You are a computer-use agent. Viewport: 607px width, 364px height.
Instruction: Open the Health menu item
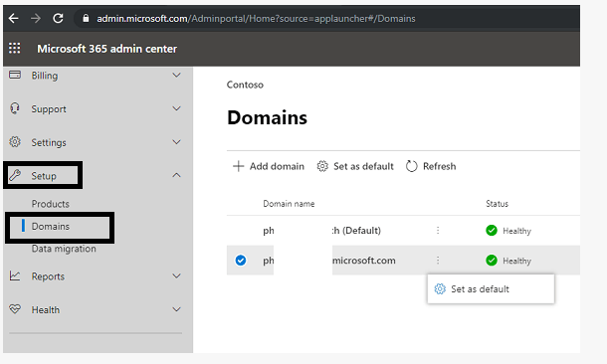(46, 310)
